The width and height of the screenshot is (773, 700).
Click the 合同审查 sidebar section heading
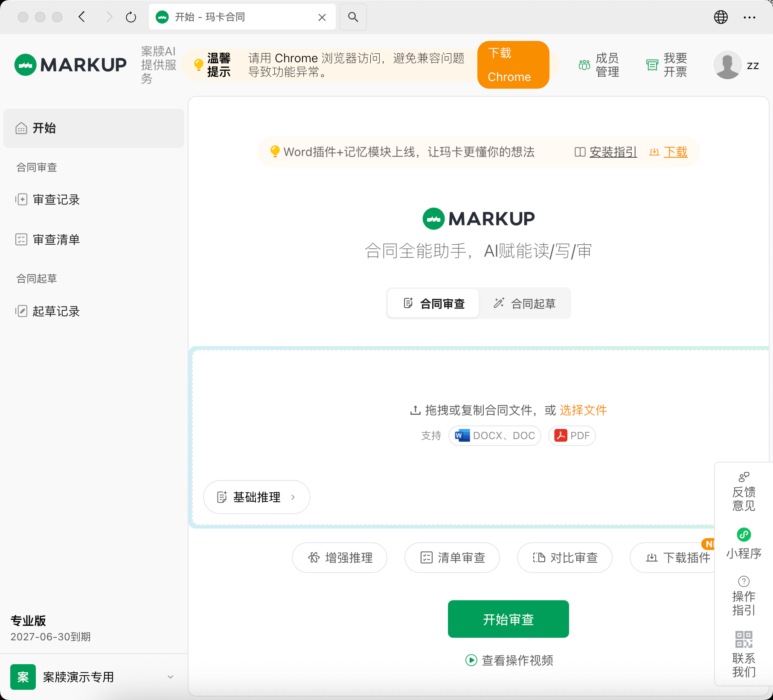[x=37, y=168]
